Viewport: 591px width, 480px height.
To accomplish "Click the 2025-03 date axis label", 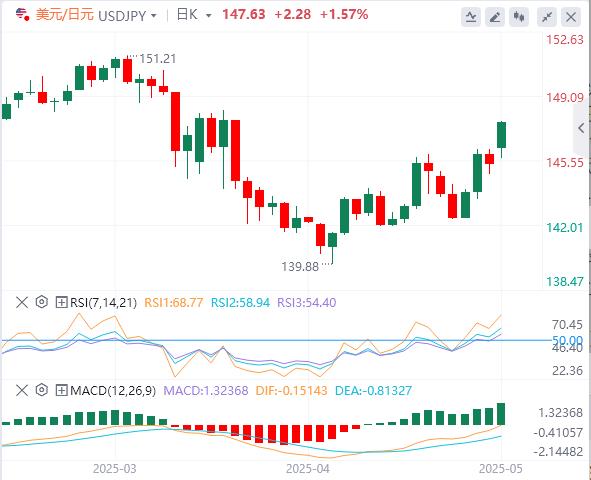I will point(115,469).
